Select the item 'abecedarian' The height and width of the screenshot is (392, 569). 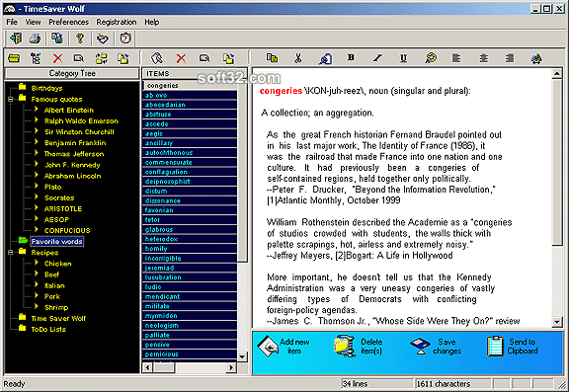pyautogui.click(x=190, y=105)
